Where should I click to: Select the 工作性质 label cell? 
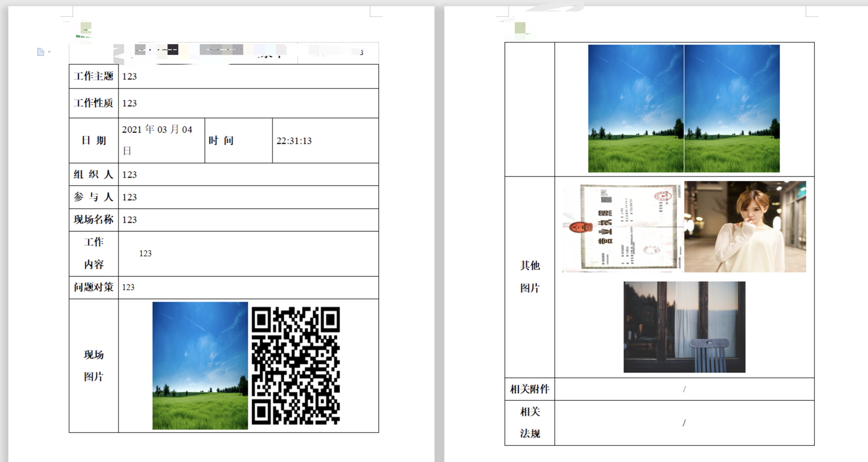click(94, 103)
